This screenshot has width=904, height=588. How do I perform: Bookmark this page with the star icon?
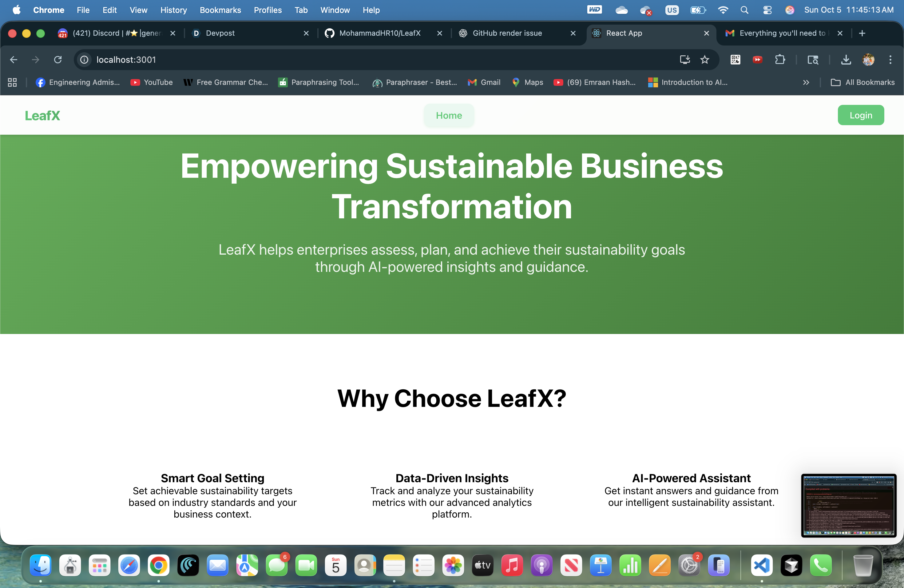pyautogui.click(x=704, y=60)
